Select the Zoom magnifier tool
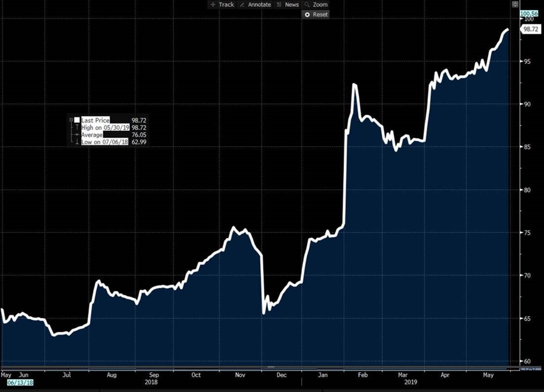The image size is (544, 392). (x=316, y=4)
